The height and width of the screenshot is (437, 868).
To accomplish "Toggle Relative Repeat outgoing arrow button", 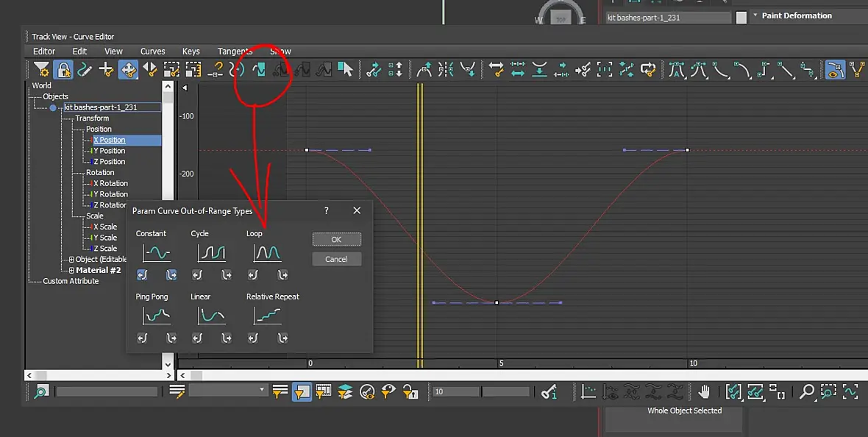I will (x=282, y=338).
